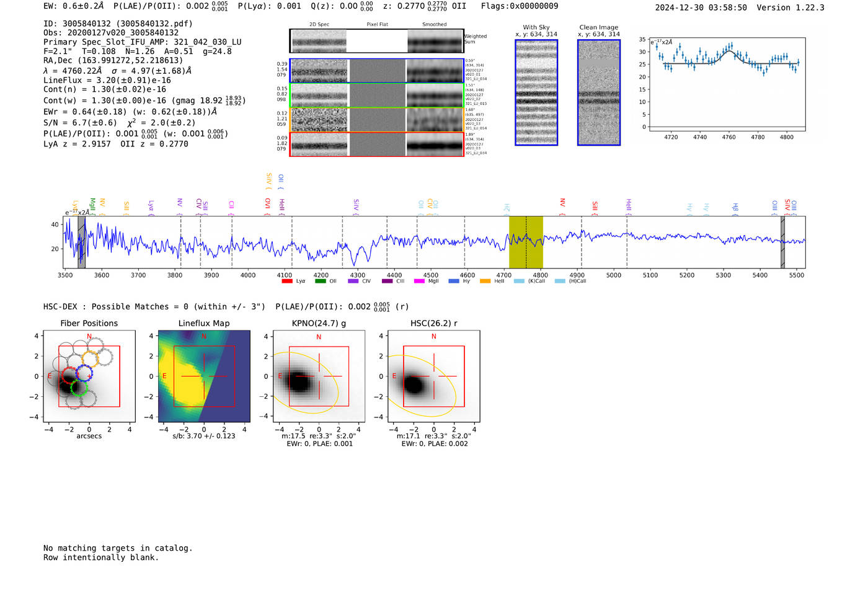Click the RA,Dec coordinates line
Image resolution: width=868 pixels, height=591 pixels.
pyautogui.click(x=113, y=61)
